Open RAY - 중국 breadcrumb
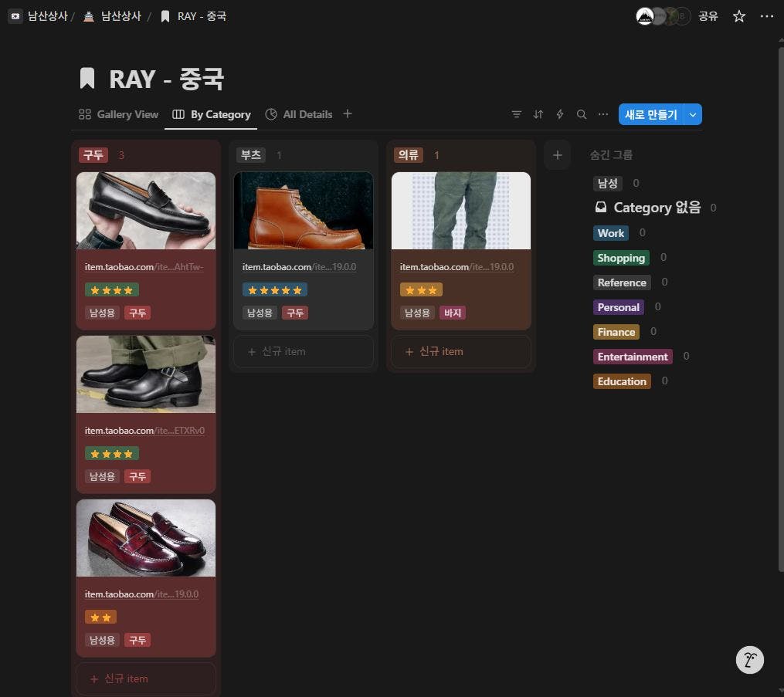The width and height of the screenshot is (784, 697). point(194,16)
